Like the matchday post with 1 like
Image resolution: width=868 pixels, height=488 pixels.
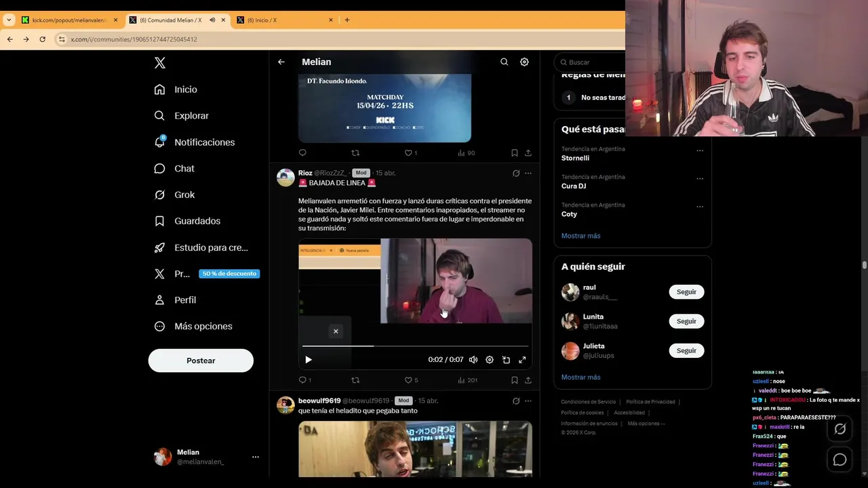(x=411, y=153)
